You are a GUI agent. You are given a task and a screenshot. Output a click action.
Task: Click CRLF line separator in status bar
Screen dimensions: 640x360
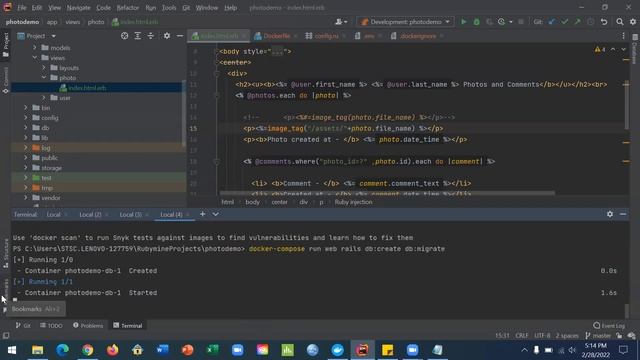point(522,336)
